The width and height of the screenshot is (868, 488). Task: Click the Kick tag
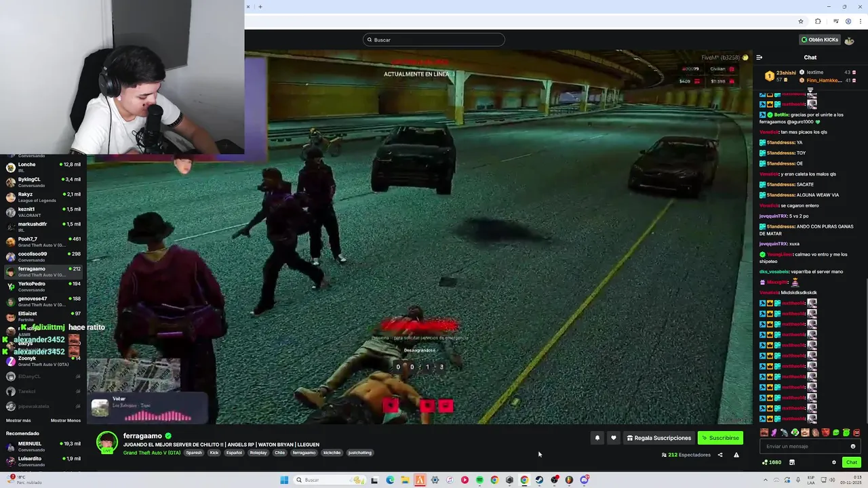pos(214,453)
